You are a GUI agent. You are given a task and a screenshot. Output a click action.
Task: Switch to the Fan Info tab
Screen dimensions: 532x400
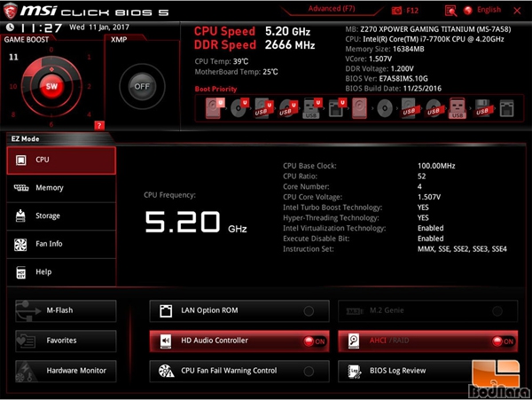[61, 244]
